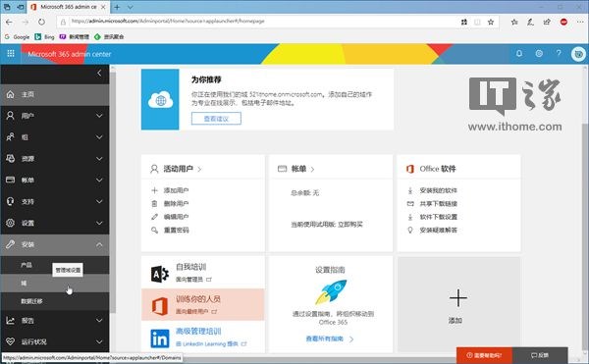Click the 软件下载设置 link
This screenshot has width=589, height=364.
click(439, 217)
